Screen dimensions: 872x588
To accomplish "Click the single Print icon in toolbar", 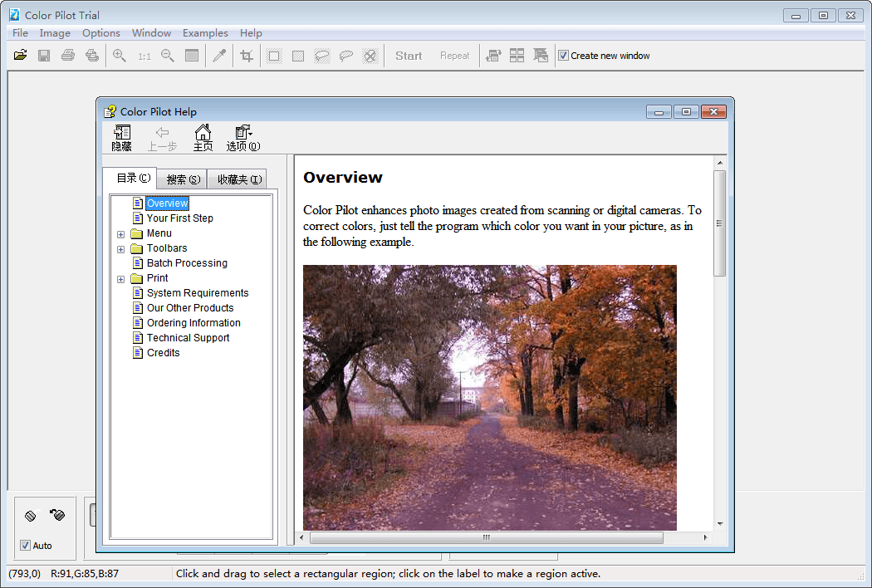I will click(x=68, y=55).
